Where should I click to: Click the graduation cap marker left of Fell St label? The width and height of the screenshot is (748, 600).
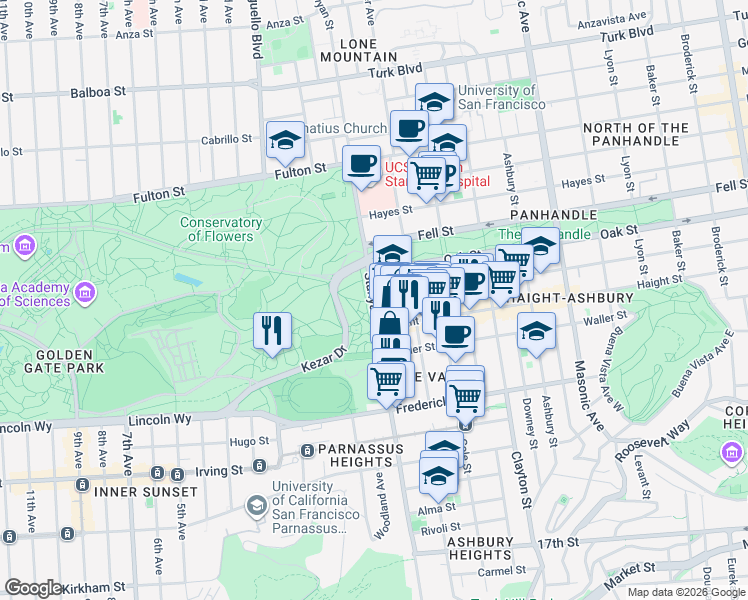[x=392, y=249]
